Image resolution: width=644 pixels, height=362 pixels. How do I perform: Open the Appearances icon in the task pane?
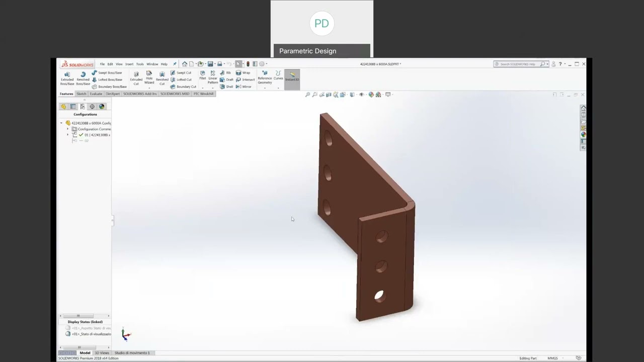(x=583, y=135)
